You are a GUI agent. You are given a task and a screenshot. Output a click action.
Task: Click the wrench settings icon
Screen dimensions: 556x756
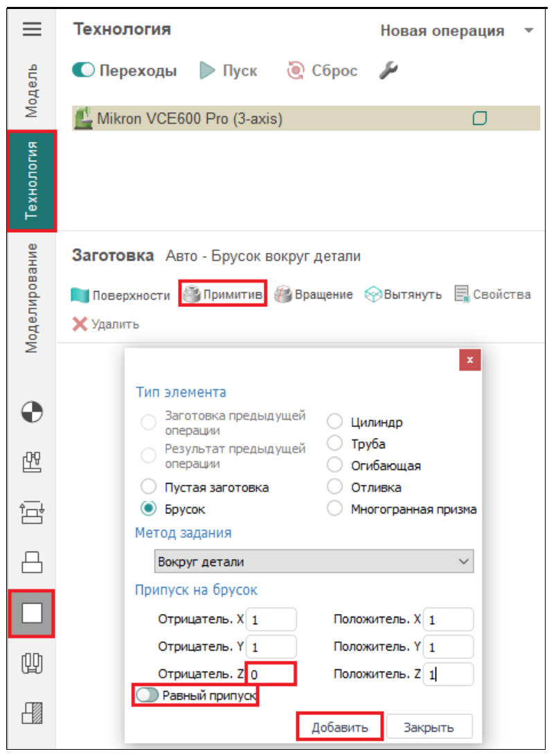tap(389, 71)
